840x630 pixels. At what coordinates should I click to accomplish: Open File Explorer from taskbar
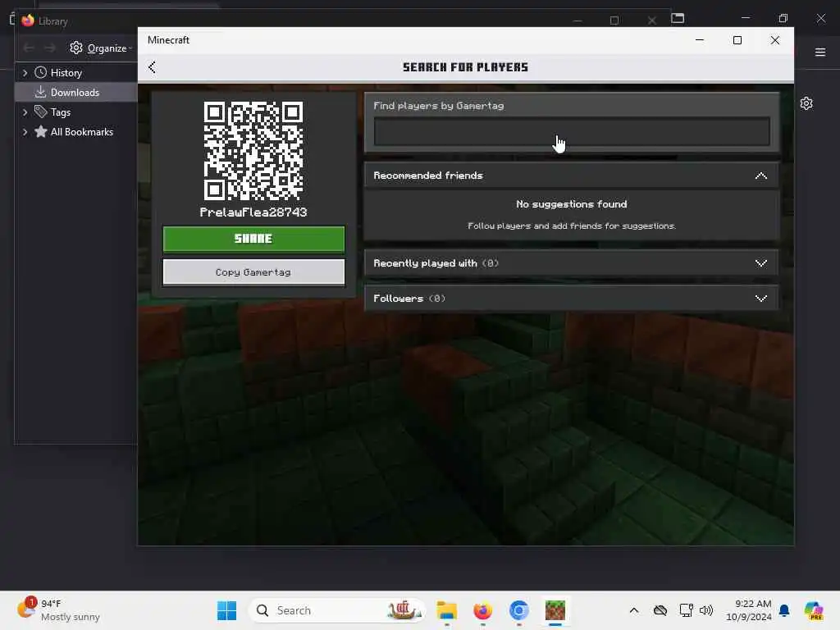click(x=446, y=610)
